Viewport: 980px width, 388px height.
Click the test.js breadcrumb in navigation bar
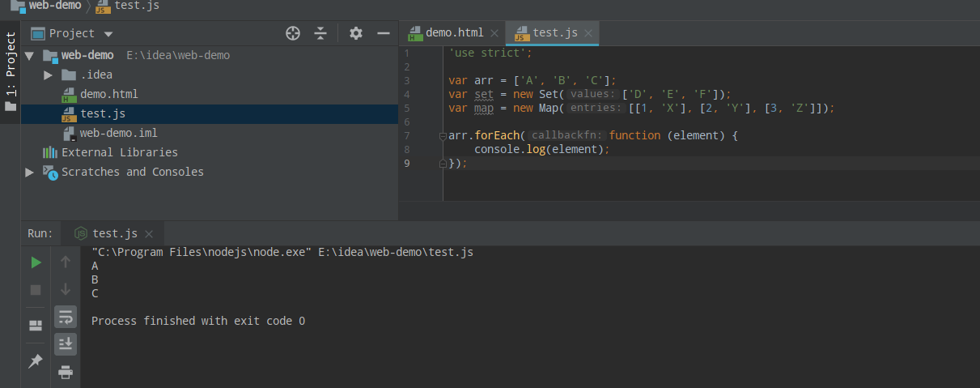(127, 6)
